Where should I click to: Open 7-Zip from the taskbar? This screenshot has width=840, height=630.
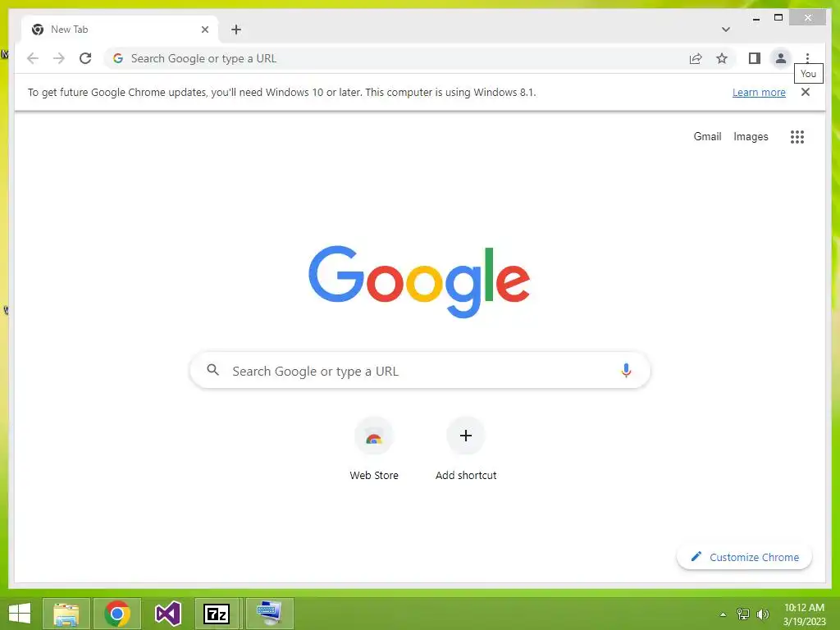217,614
